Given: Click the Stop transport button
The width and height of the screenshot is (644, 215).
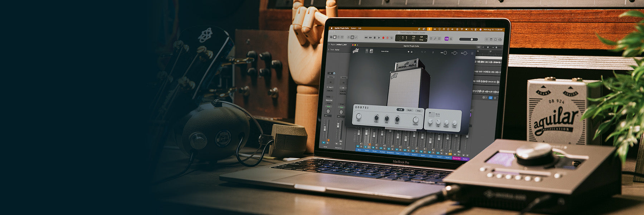Looking at the screenshot, I should pos(375,37).
